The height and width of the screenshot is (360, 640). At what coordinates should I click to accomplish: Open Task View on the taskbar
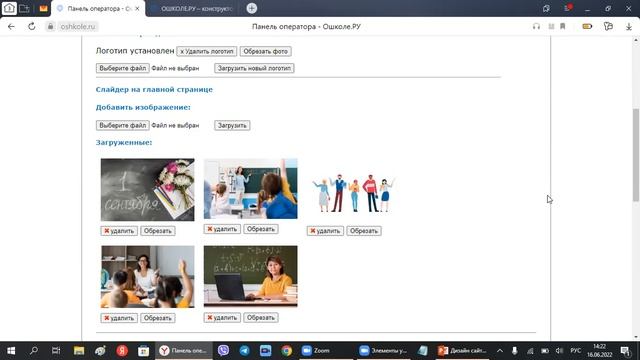pyautogui.click(x=56, y=351)
